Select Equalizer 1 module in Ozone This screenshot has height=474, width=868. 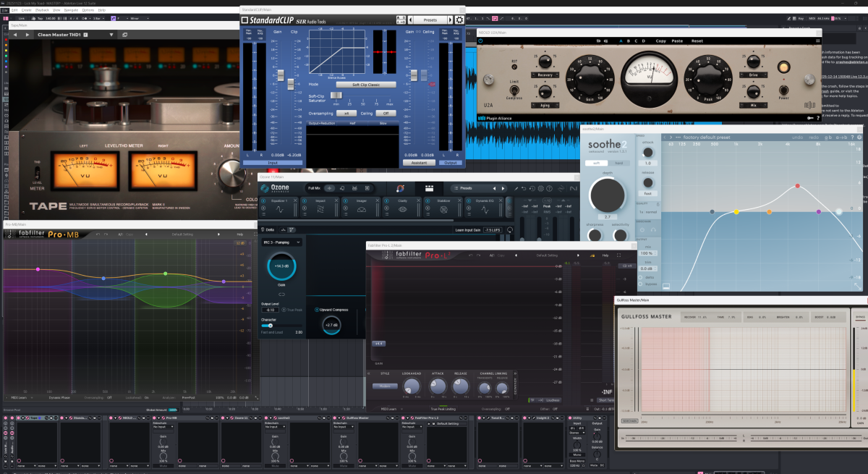pos(278,207)
